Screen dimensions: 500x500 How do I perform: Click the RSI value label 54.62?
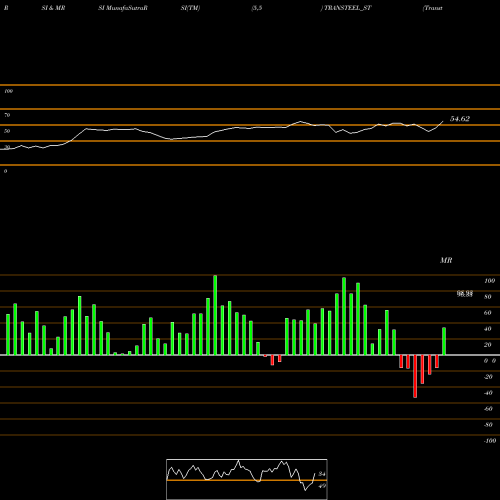pos(460,119)
